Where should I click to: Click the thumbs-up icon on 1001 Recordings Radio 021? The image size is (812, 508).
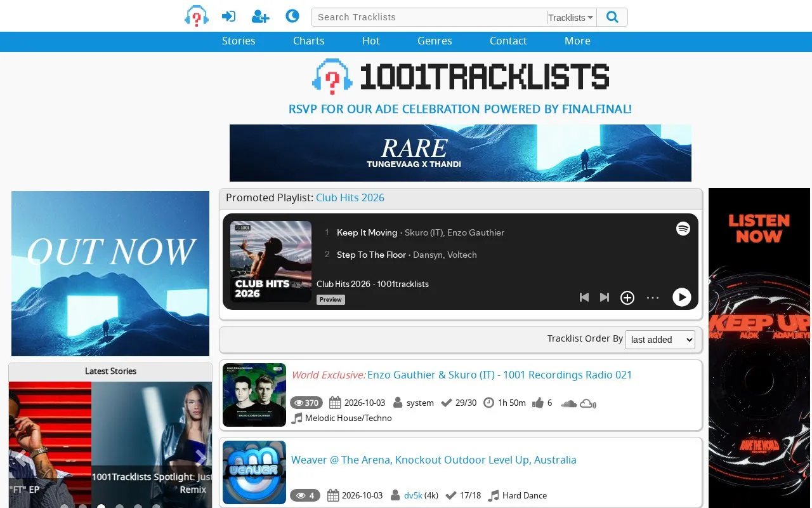[539, 403]
